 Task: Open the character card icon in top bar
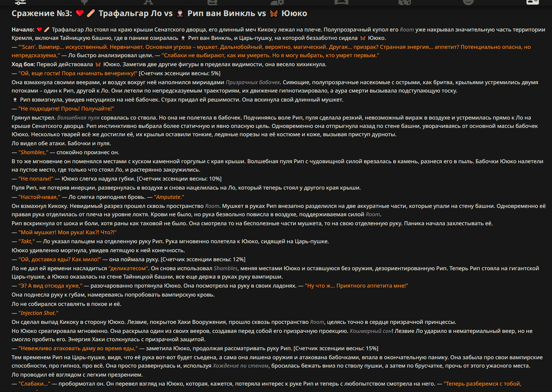pyautogui.click(x=532, y=2)
